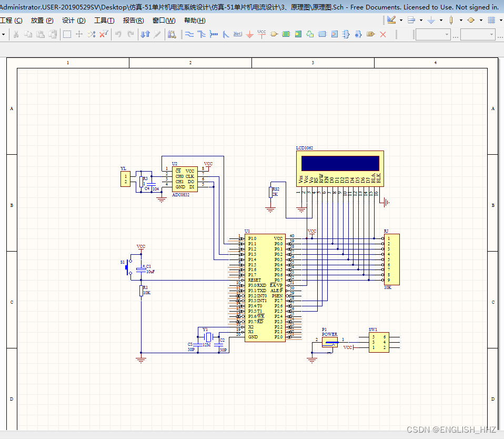The height and width of the screenshot is (439, 504).
Task: Select the R1 10K resistor
Action: point(141,291)
